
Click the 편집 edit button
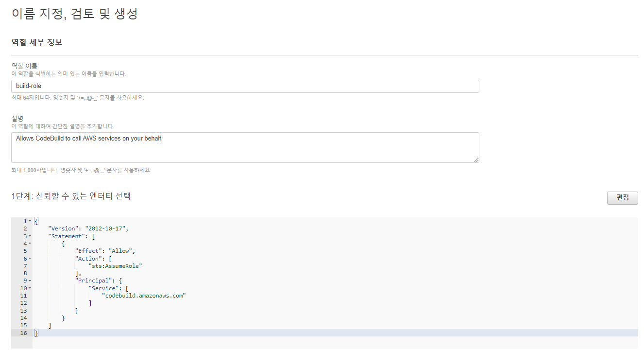[x=622, y=198]
